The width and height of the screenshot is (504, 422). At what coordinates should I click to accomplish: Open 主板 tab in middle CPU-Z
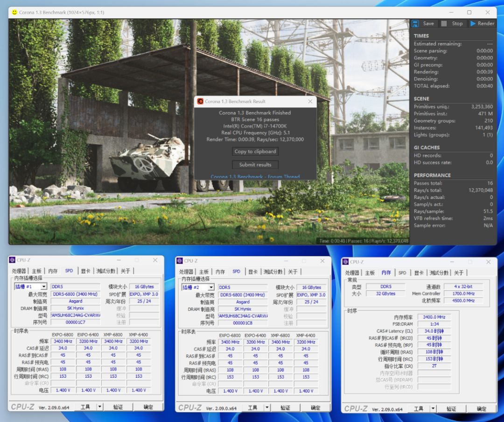204,272
